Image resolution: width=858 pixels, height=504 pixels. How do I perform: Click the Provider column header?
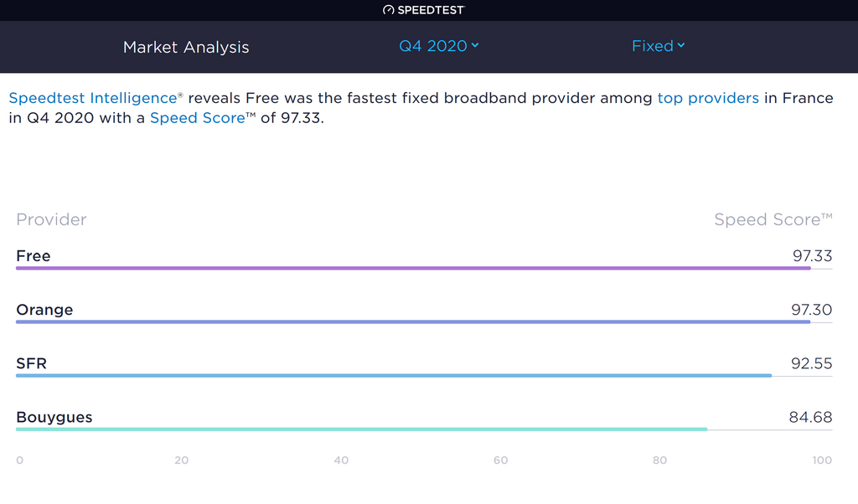click(51, 219)
